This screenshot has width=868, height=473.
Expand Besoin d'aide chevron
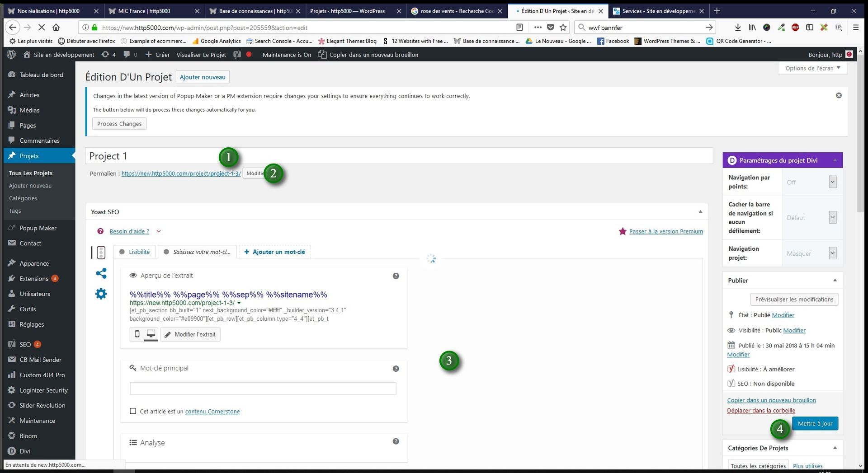[x=159, y=231]
